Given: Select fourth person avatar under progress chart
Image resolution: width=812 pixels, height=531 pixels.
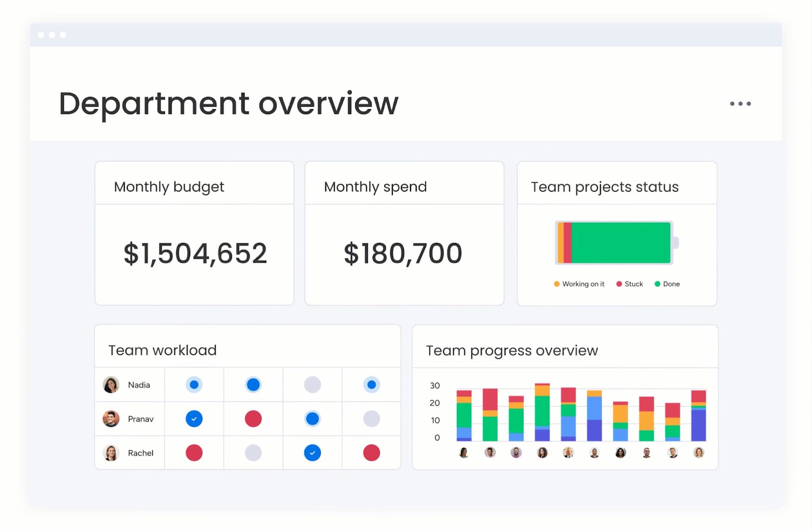Looking at the screenshot, I should pos(543,452).
